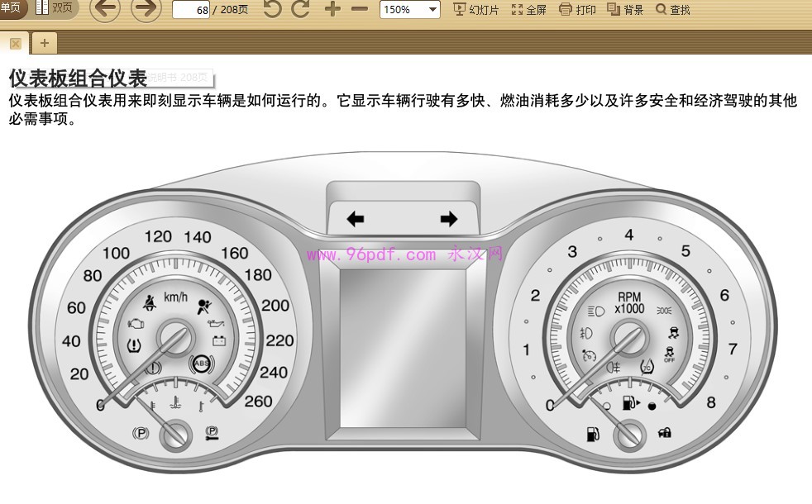Screen dimensions: 812x504
Task: Go to the next page with forward arrow
Action: tap(146, 10)
